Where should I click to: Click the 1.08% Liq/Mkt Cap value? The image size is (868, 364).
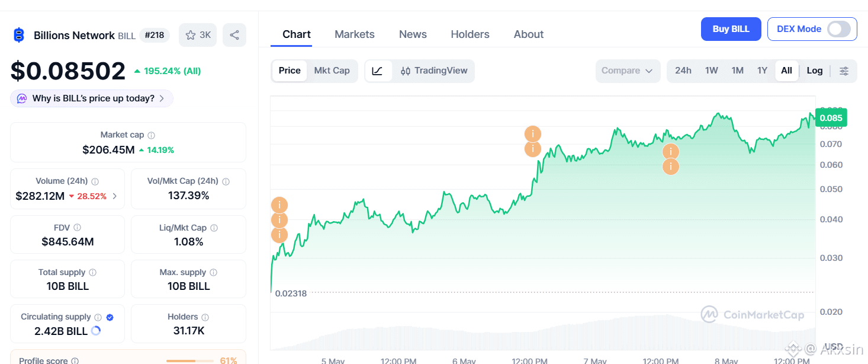[188, 242]
